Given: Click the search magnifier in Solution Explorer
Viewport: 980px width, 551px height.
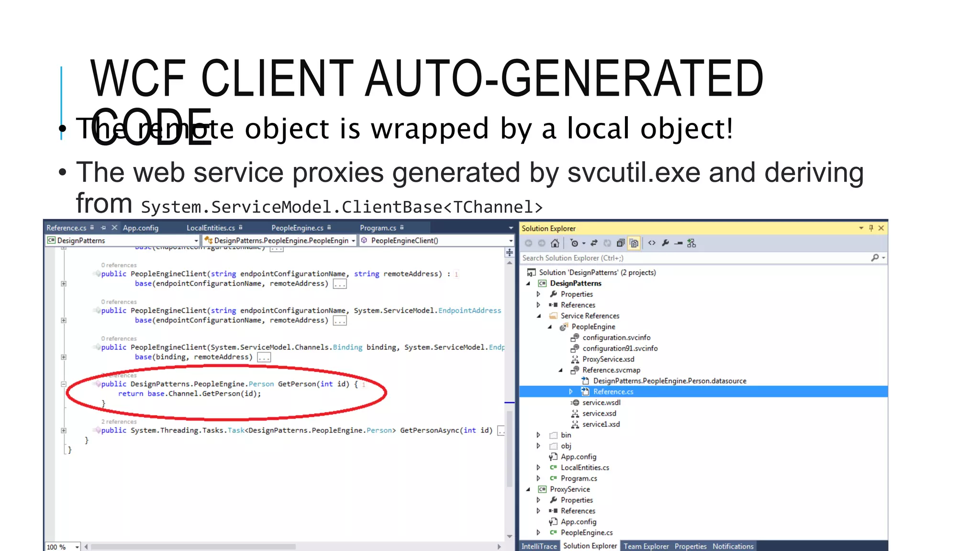Looking at the screenshot, I should 875,258.
